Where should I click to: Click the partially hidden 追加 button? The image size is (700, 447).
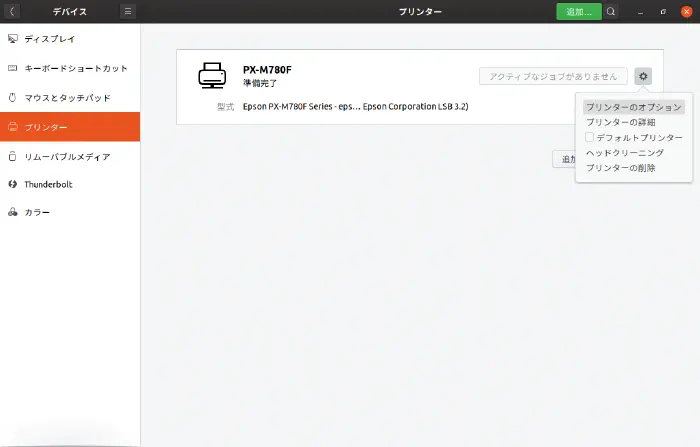tap(564, 159)
